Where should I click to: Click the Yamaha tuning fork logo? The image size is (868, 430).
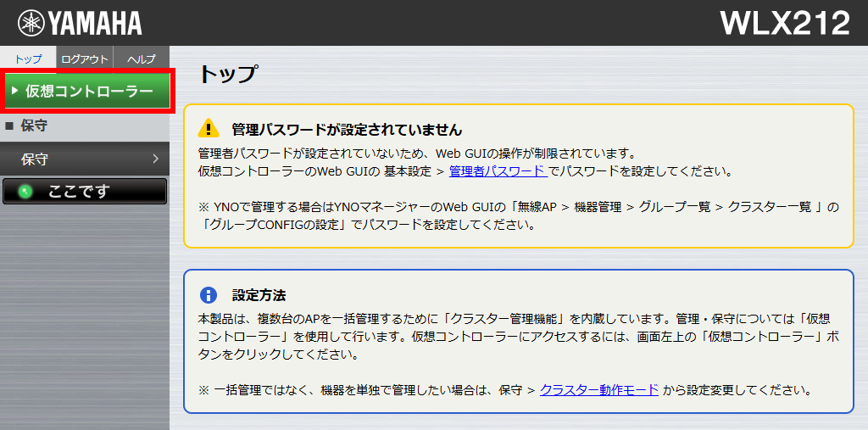click(x=32, y=23)
